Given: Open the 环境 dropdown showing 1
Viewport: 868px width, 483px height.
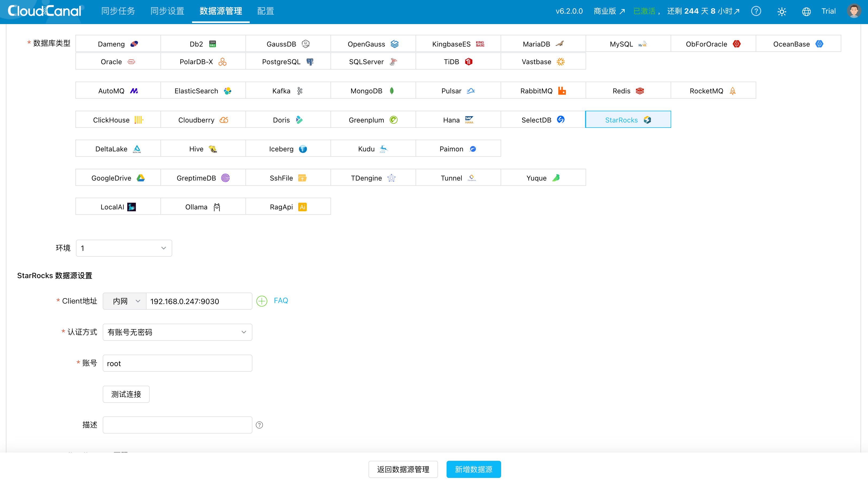Looking at the screenshot, I should 124,248.
